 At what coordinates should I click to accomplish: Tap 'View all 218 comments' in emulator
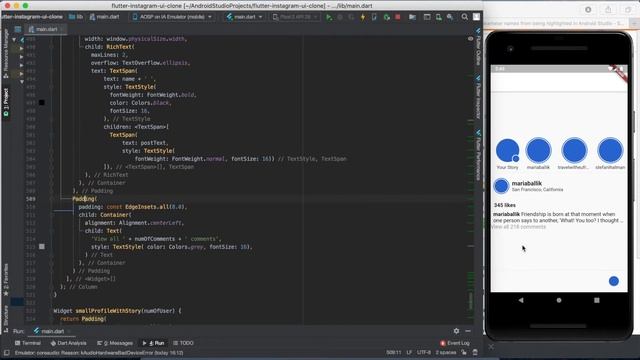coord(519,227)
